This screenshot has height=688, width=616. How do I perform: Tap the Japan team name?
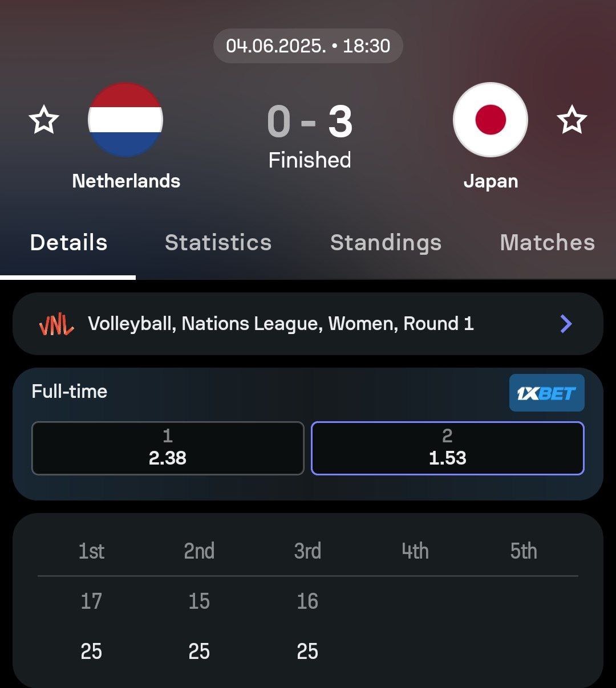[491, 181]
